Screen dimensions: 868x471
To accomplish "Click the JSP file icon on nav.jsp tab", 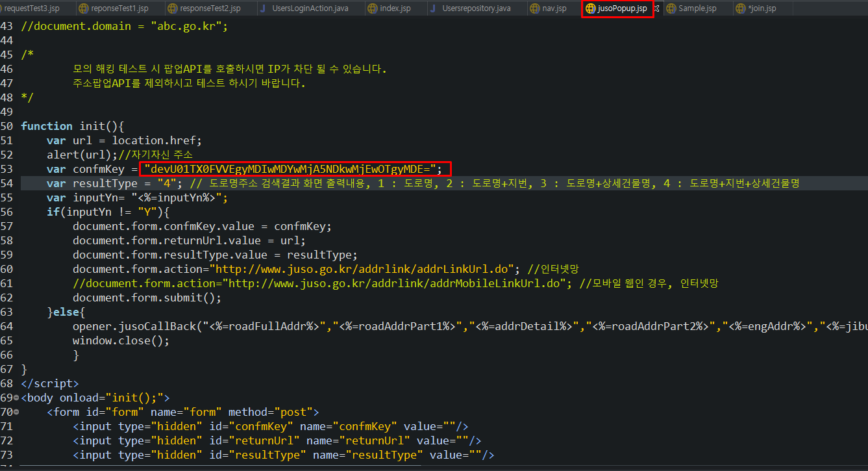I will coord(534,8).
